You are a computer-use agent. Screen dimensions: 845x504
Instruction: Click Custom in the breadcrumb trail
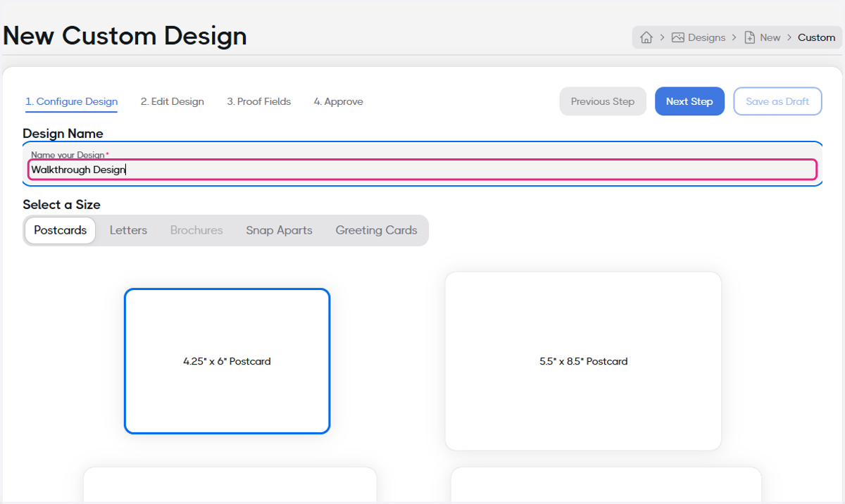click(816, 37)
